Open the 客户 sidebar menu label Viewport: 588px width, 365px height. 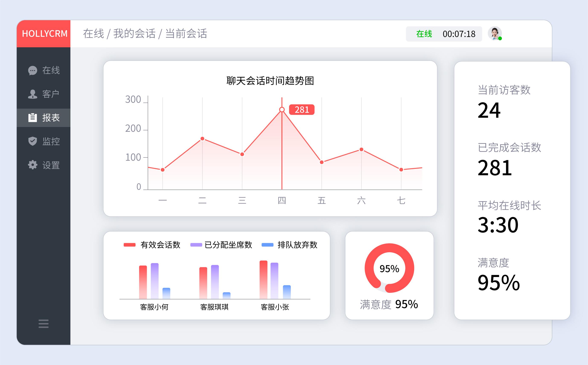51,94
